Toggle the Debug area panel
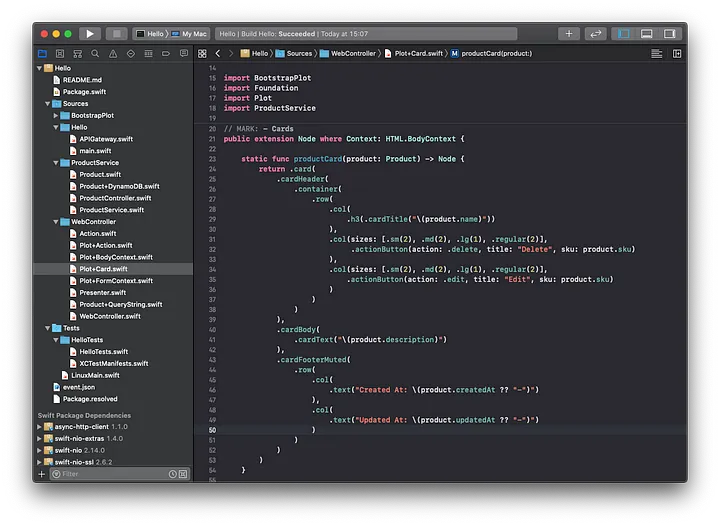Viewport: 720px width, 526px height. 647,34
